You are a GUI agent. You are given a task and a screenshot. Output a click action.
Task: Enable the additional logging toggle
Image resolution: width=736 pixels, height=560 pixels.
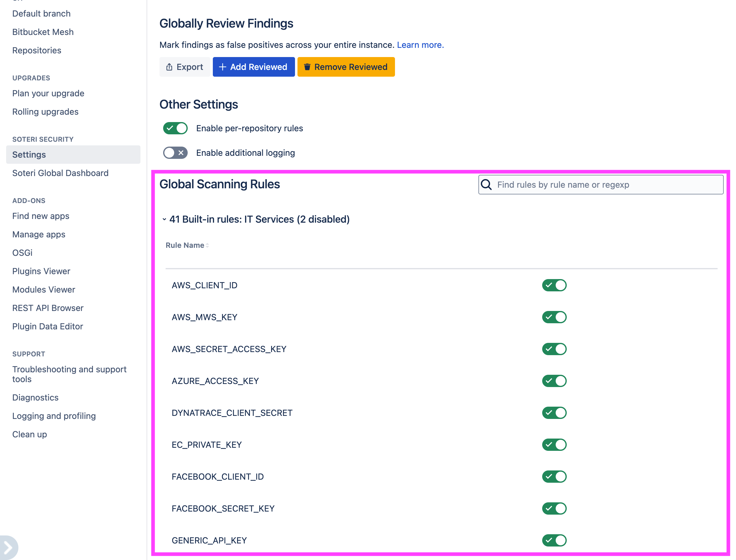175,153
